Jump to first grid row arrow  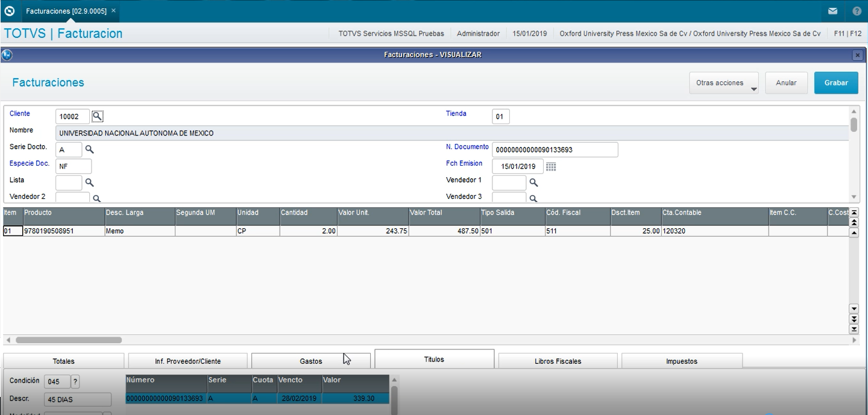coord(854,213)
